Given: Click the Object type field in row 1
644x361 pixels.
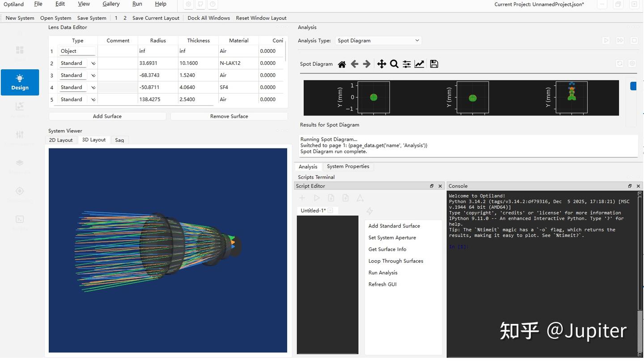Looking at the screenshot, I should pyautogui.click(x=78, y=51).
